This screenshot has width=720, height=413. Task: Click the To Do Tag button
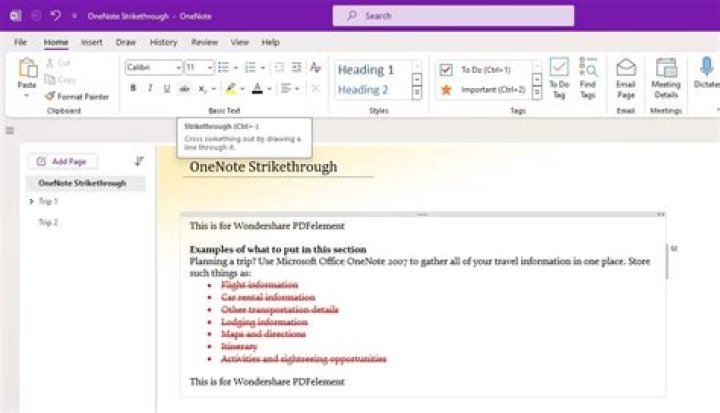tap(559, 78)
